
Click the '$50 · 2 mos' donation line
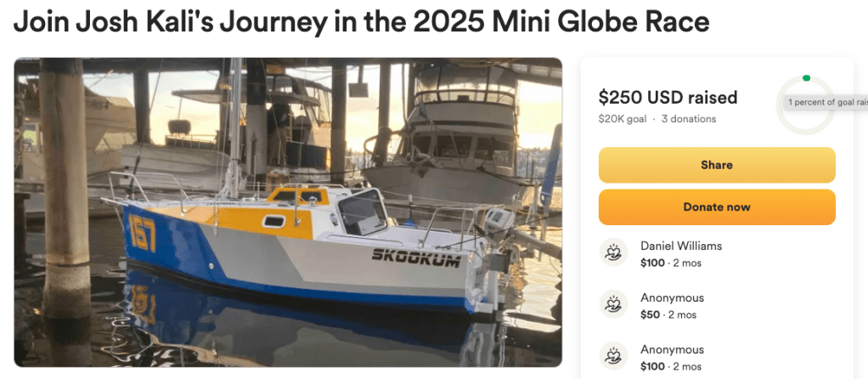pyautogui.click(x=668, y=315)
